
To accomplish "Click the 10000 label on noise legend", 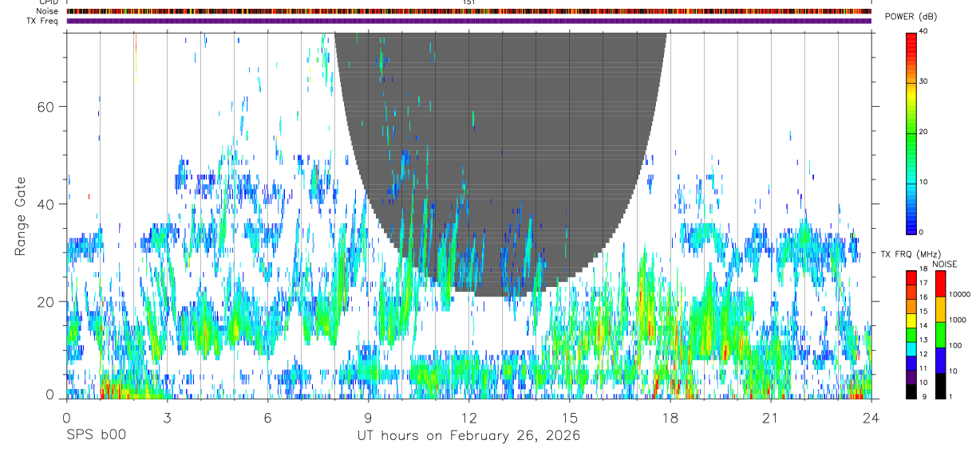I will click(960, 294).
